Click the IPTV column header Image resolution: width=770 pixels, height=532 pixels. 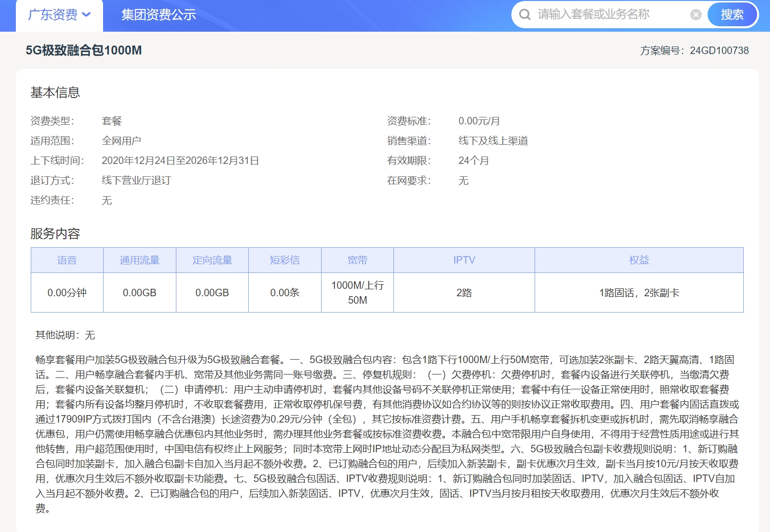pos(464,260)
